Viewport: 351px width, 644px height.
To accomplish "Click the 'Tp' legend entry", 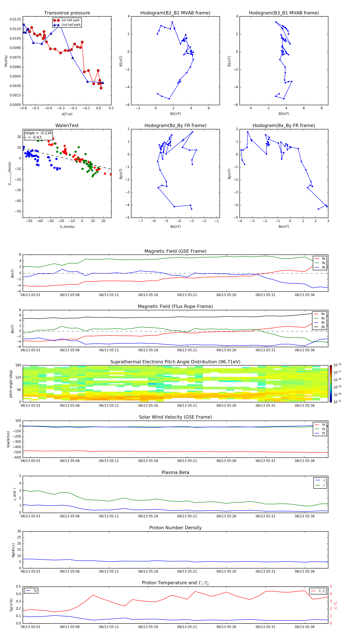I will [31, 591].
